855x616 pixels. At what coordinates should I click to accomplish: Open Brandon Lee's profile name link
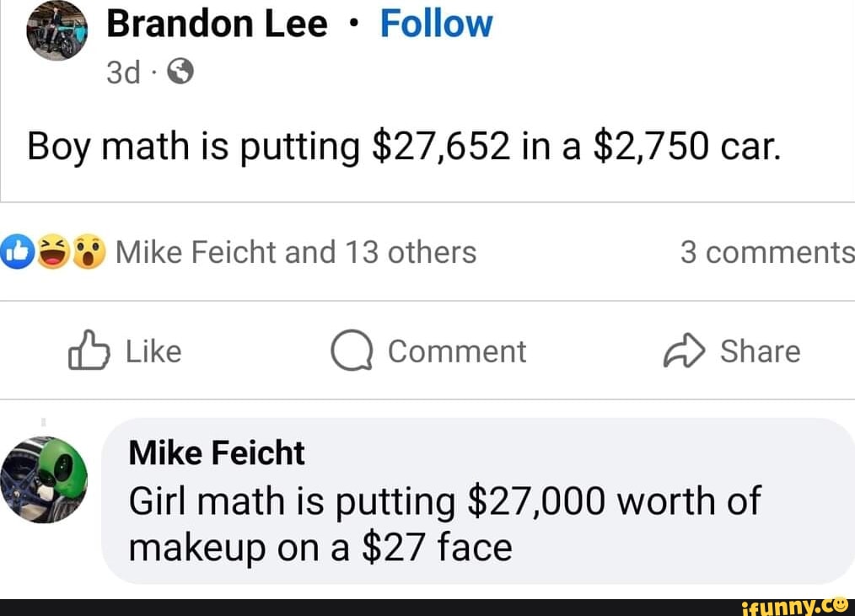216,24
